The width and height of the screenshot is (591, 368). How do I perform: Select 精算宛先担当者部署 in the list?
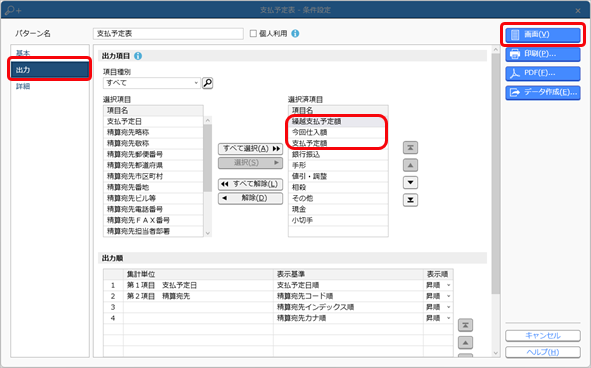[x=153, y=231]
